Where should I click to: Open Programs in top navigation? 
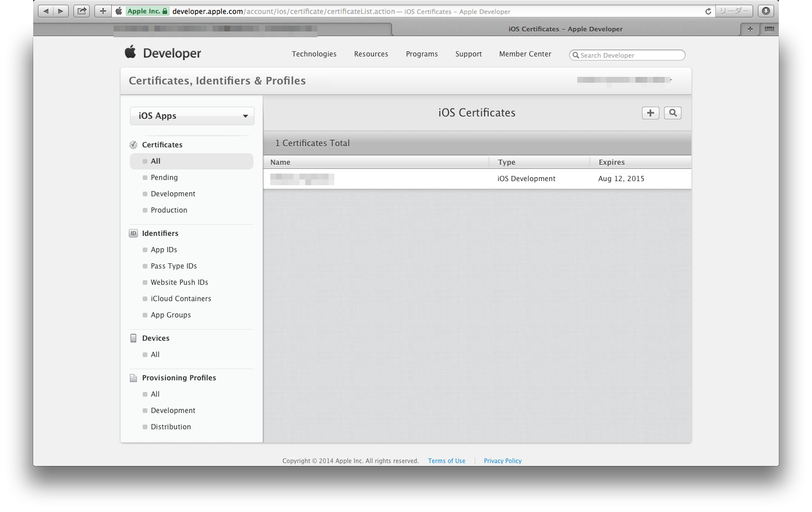(422, 54)
